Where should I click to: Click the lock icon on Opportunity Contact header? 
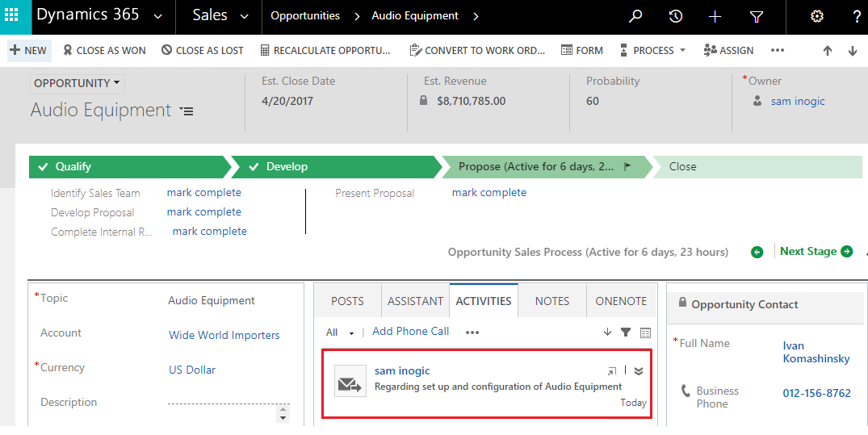pos(682,302)
